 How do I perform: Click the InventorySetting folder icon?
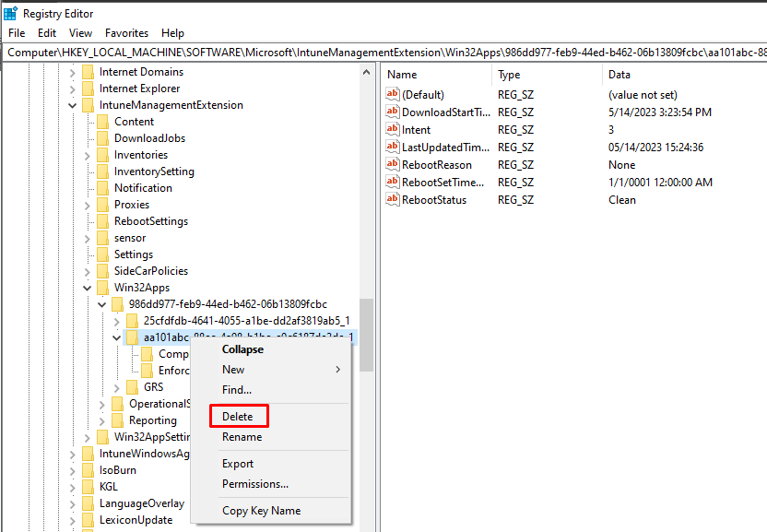tap(102, 171)
